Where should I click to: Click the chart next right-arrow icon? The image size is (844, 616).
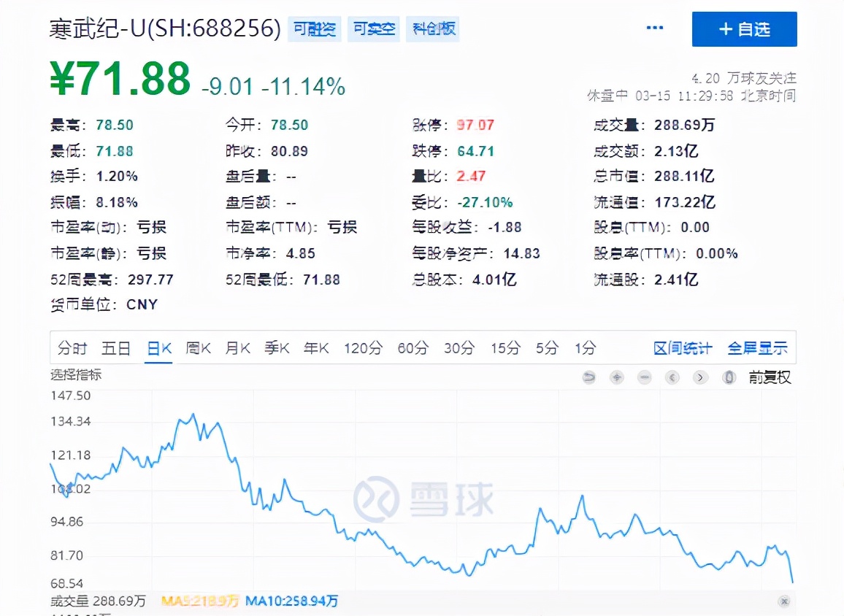coord(699,377)
